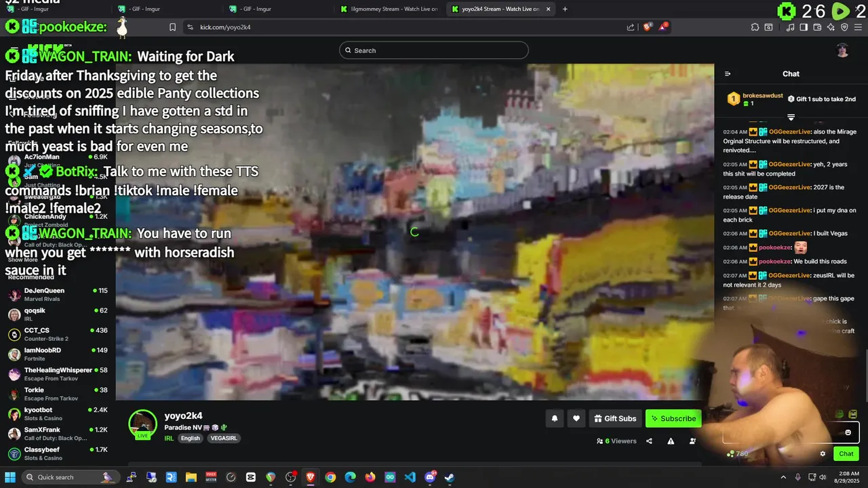The height and width of the screenshot is (488, 868).
Task: Open the Brave Leo AI sparkle icon
Action: click(831, 27)
